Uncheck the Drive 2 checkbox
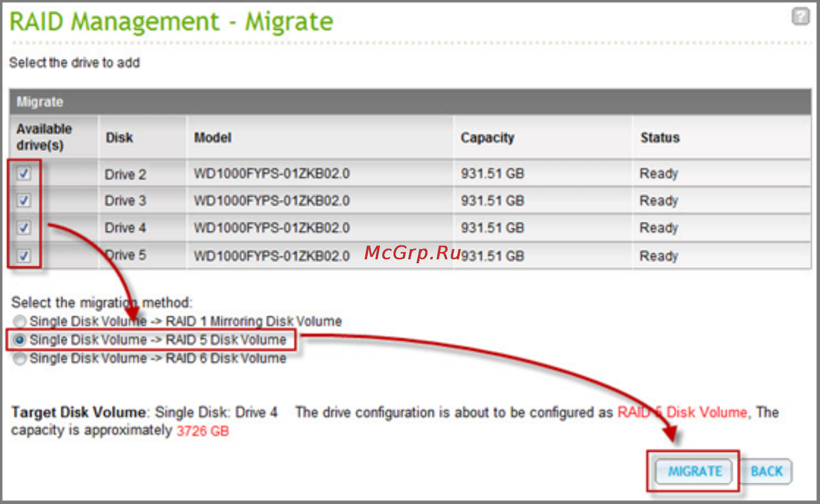Image resolution: width=820 pixels, height=504 pixels. (23, 173)
